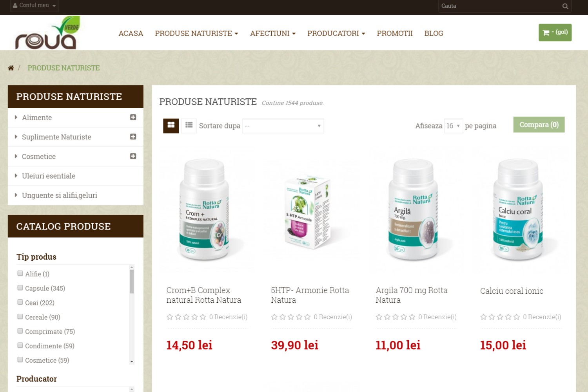The image size is (588, 392).
Task: Click the Compara (0) button
Action: 539,125
